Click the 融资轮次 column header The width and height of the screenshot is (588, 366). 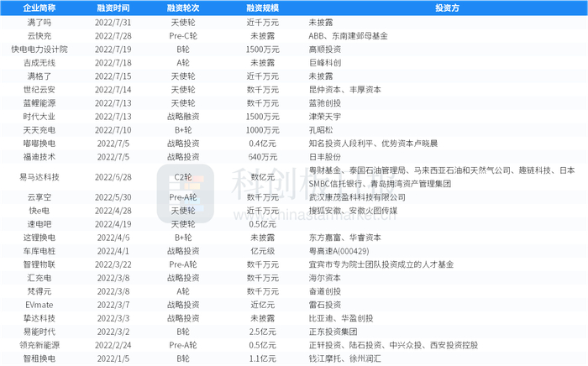coord(183,8)
